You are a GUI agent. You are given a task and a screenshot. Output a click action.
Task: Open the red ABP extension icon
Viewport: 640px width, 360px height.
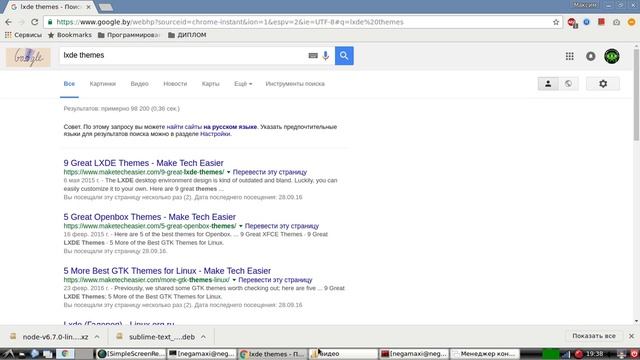click(x=572, y=22)
